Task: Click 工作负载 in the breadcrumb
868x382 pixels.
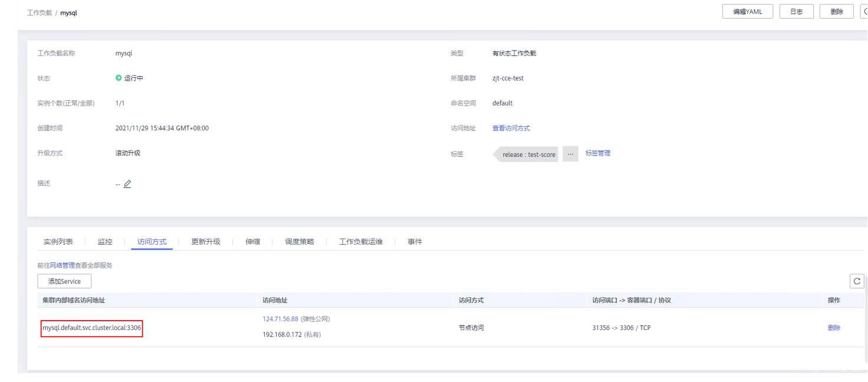Action: tap(40, 12)
